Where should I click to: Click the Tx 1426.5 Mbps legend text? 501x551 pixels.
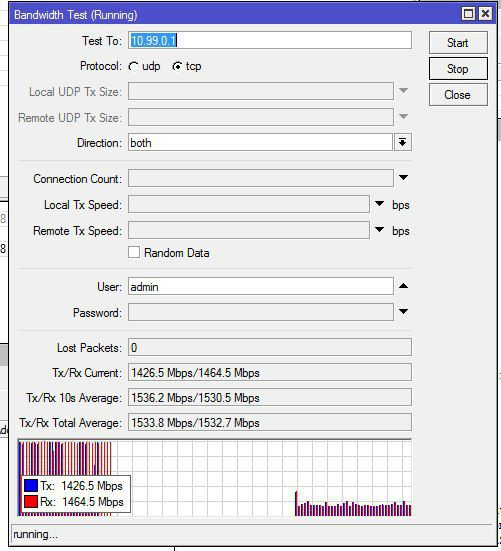point(82,486)
